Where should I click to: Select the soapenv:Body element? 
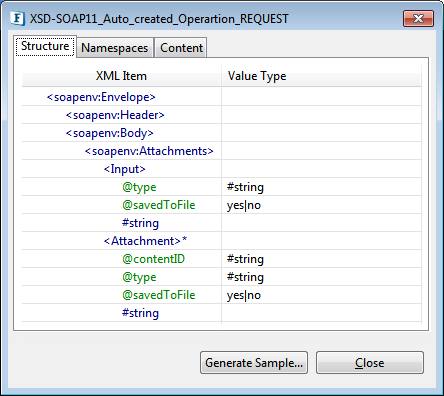[x=110, y=133]
